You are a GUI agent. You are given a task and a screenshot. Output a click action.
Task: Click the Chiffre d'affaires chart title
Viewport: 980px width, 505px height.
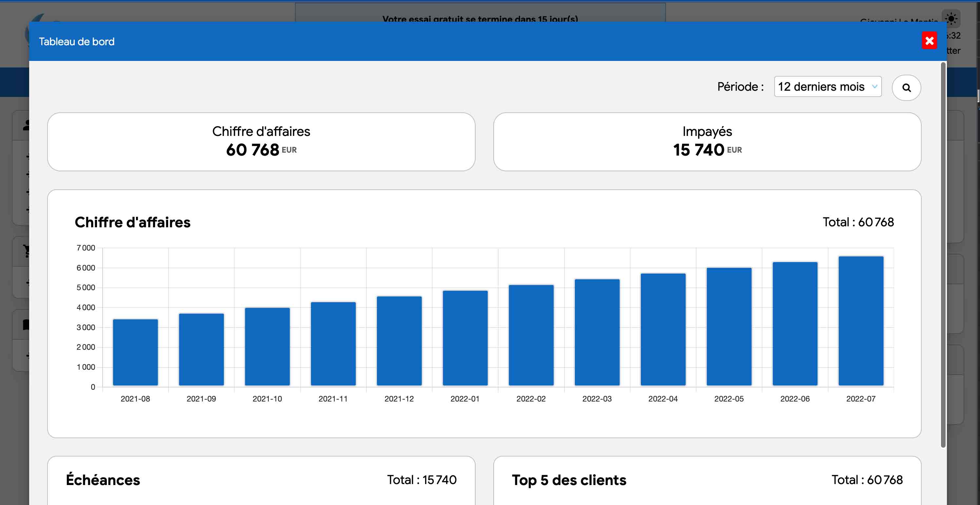coord(132,222)
